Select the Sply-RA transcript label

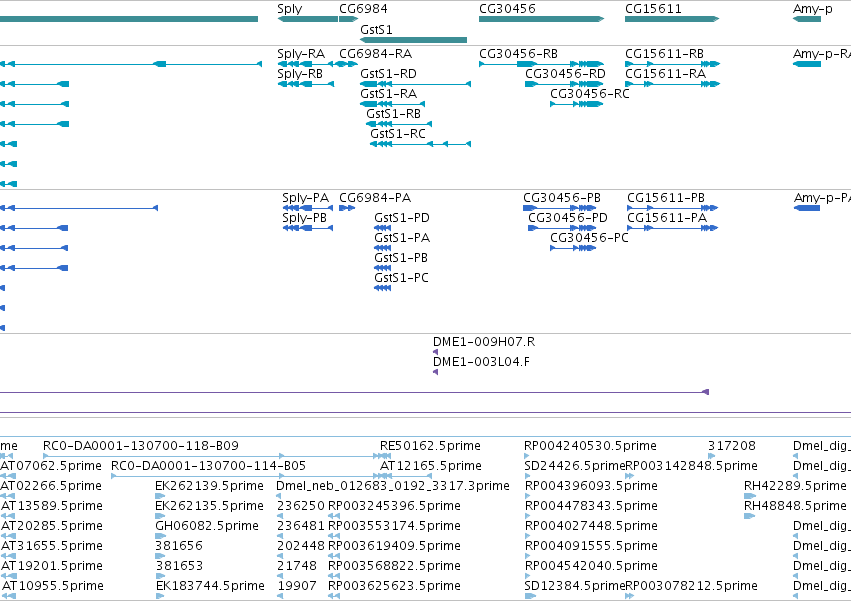pyautogui.click(x=301, y=54)
